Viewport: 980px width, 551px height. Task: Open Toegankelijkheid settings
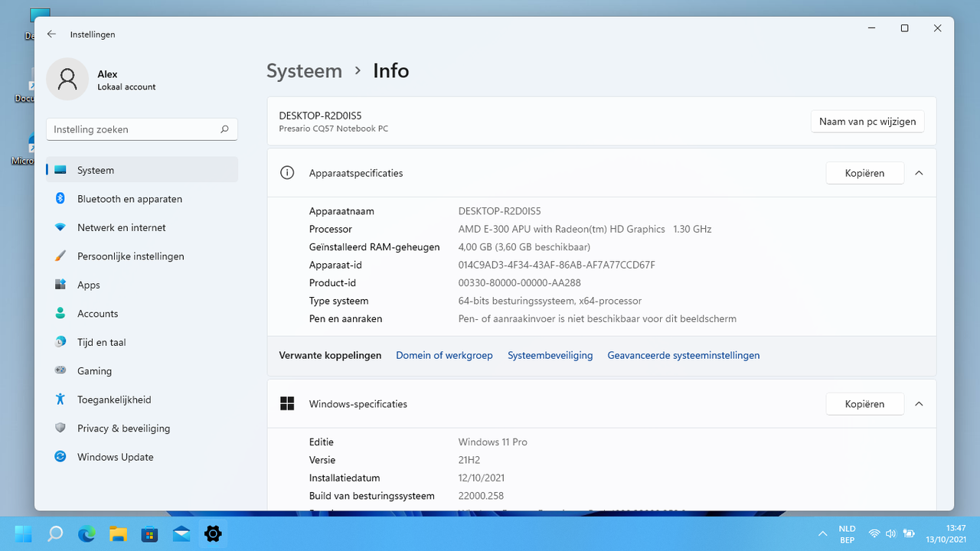[142, 399]
